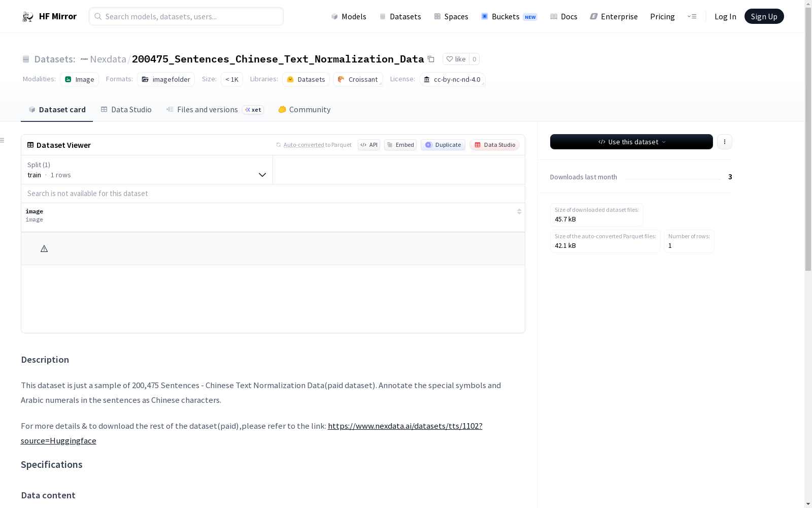Screen dimensions: 812x508
Task: Click the HF Mirror logo icon
Action: (x=28, y=16)
